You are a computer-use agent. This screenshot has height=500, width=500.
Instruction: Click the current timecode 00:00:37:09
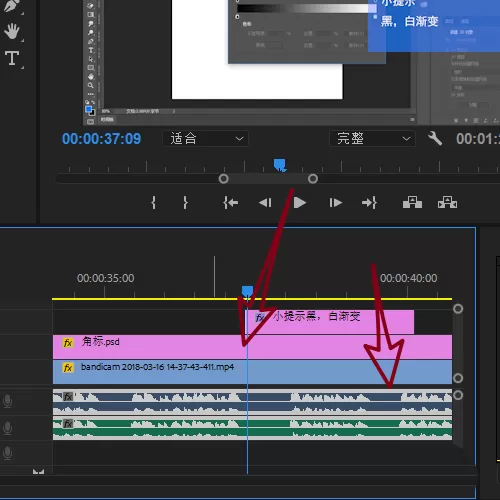[x=101, y=139]
